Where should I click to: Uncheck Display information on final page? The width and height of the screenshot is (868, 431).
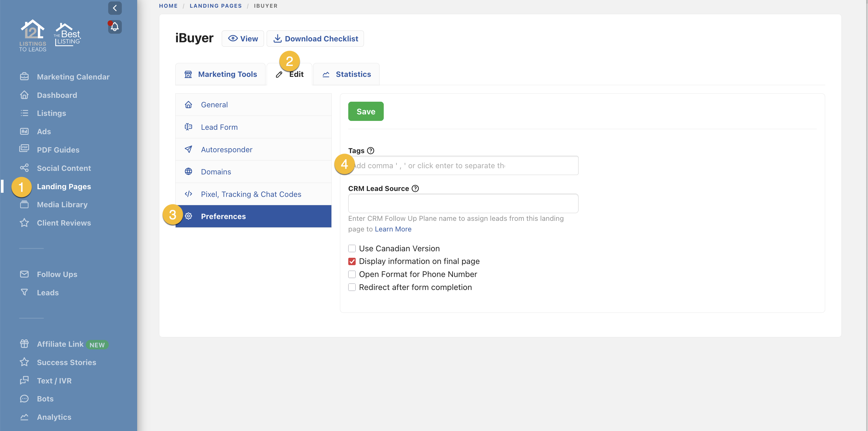click(352, 262)
